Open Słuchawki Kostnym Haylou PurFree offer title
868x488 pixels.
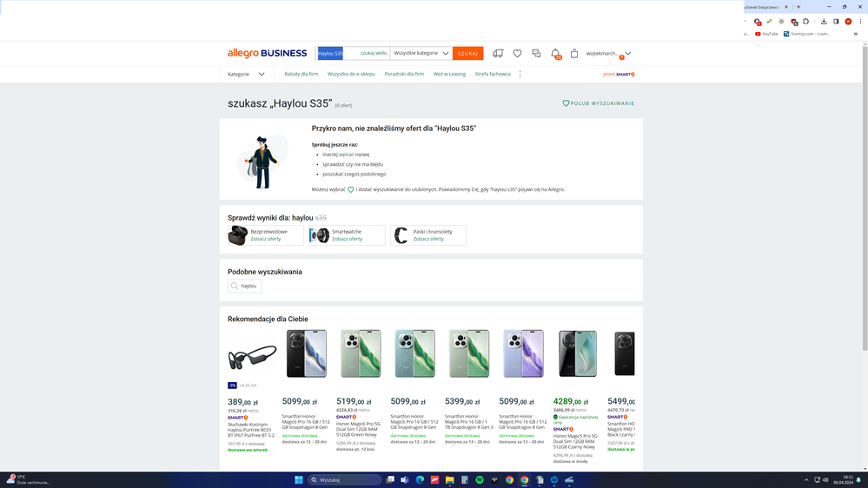click(x=251, y=430)
